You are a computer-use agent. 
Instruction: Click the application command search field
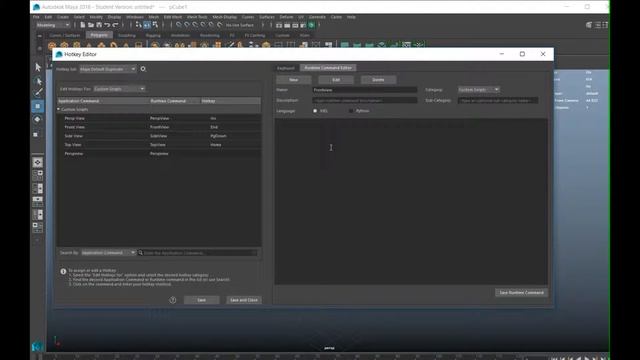(198, 253)
